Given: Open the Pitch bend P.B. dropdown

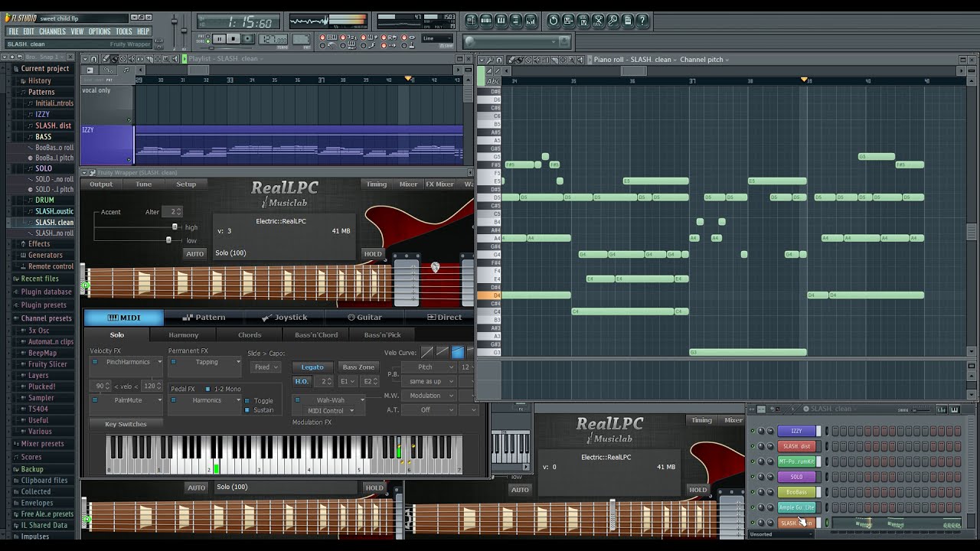Looking at the screenshot, I should (429, 367).
